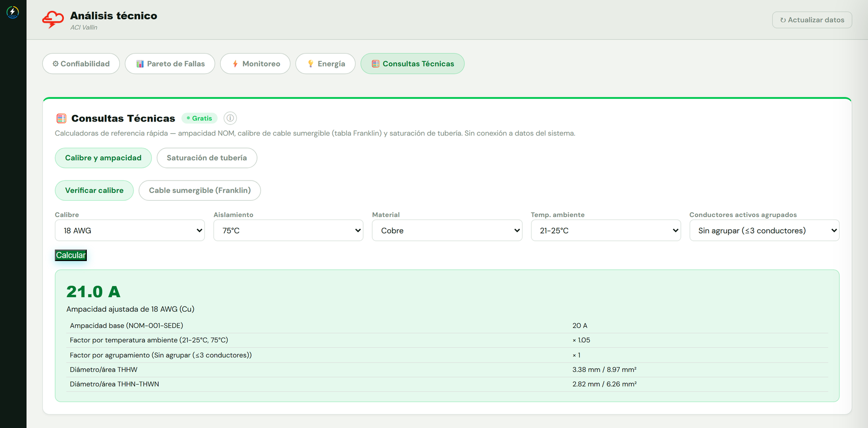Viewport: 868px width, 428px height.
Task: Go to the Monitoreo tab
Action: tap(255, 64)
